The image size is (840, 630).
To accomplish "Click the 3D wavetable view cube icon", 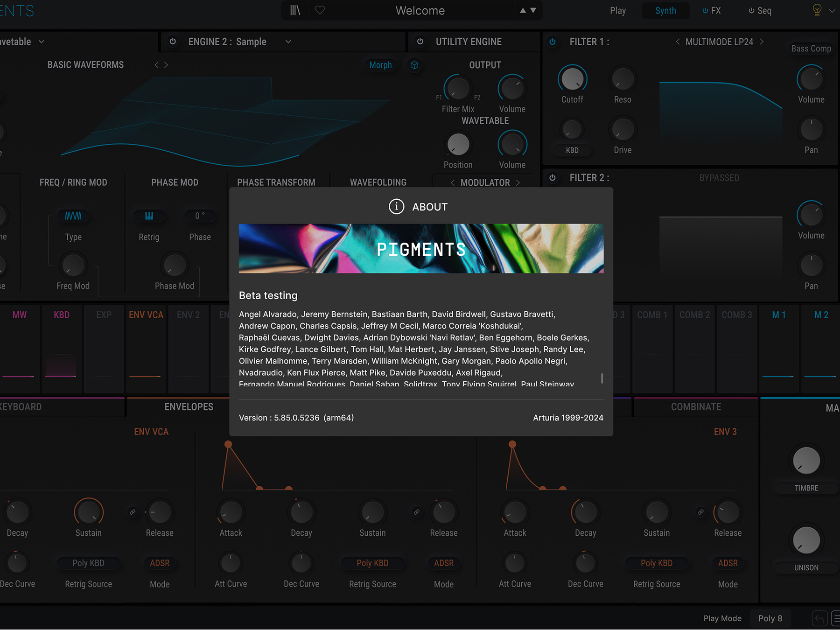I will [x=414, y=65].
